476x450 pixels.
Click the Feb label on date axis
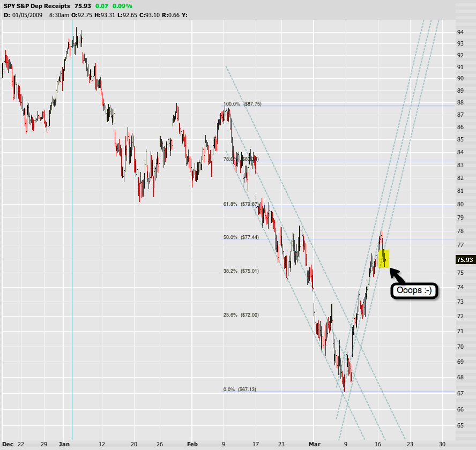point(192,444)
